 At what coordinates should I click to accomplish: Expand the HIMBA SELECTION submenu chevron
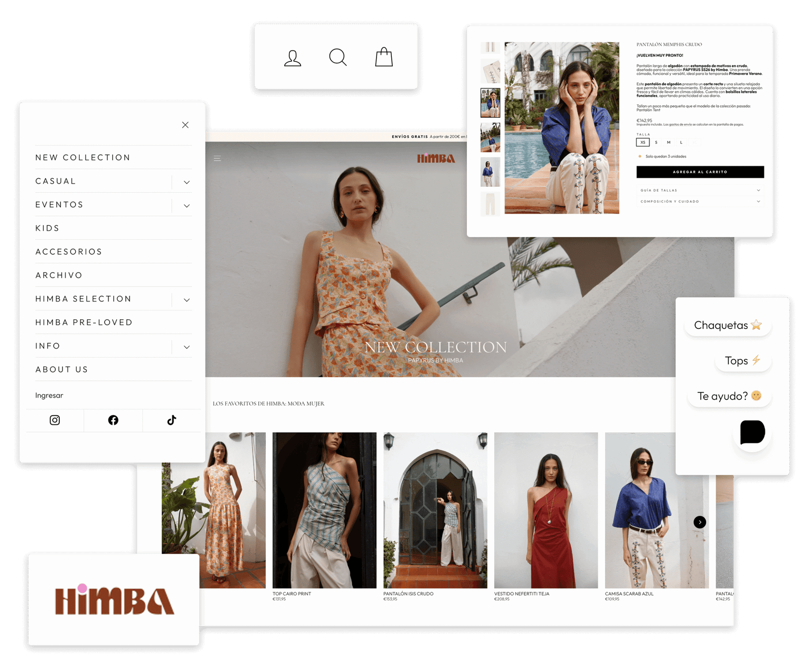(187, 300)
